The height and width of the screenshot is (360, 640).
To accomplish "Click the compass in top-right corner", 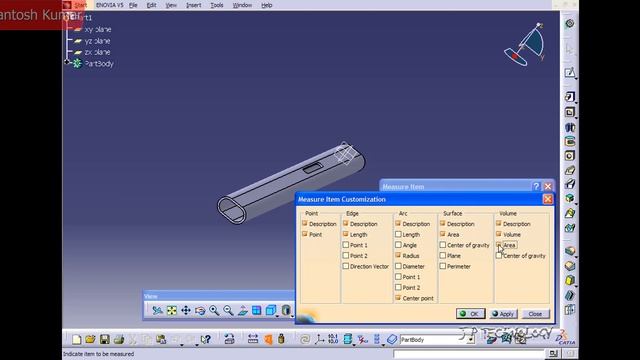I will coord(524,44).
